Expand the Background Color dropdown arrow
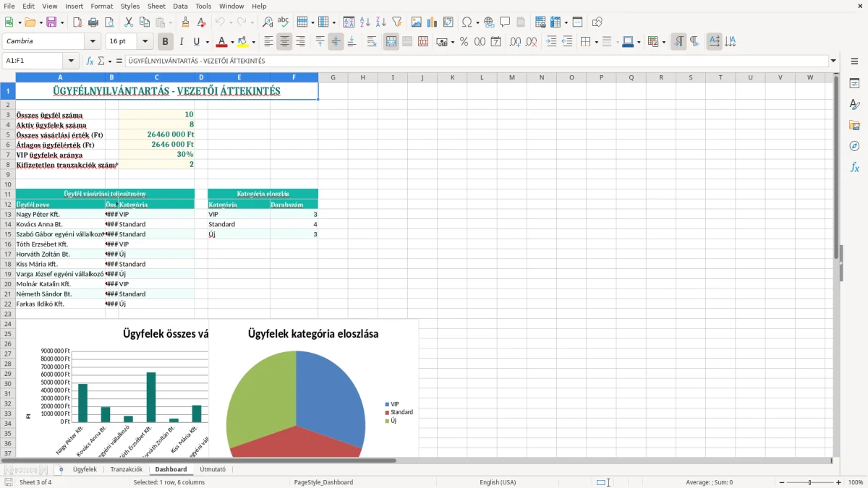 [254, 42]
